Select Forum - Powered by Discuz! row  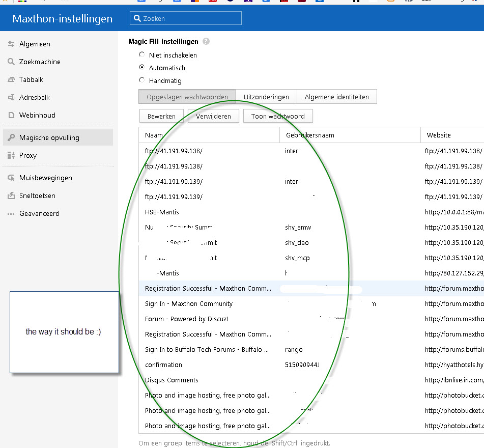coord(311,319)
